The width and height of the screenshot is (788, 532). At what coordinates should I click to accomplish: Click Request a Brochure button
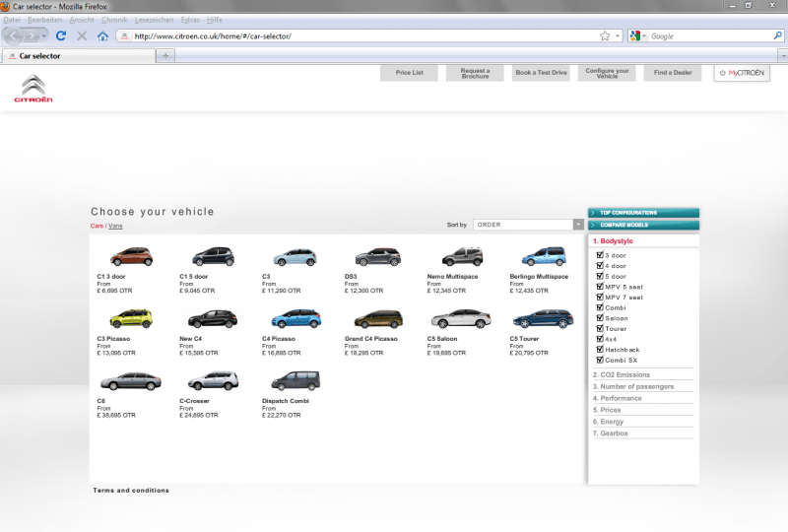click(x=475, y=73)
